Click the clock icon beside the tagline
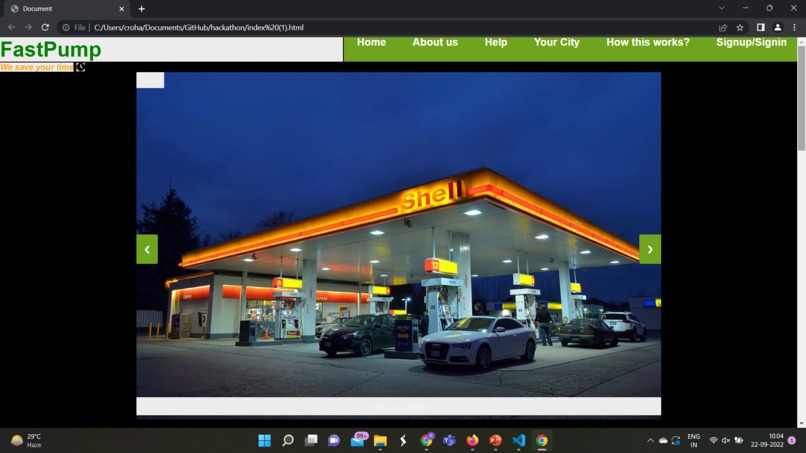 pos(80,67)
